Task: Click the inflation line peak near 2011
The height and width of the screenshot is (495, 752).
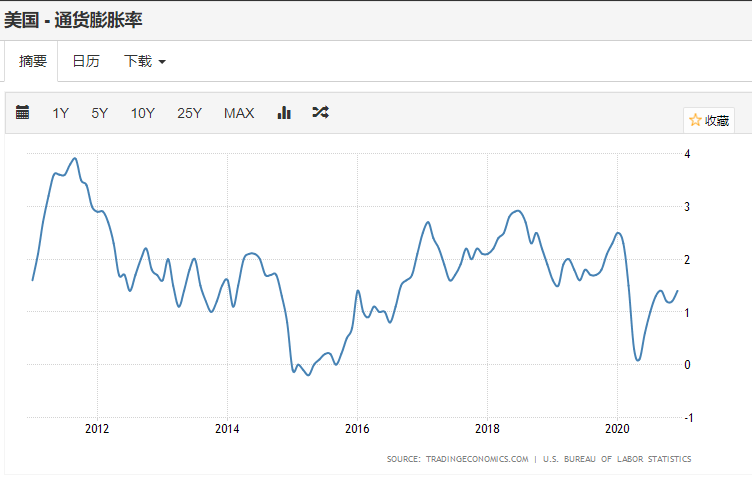Action: coord(74,158)
